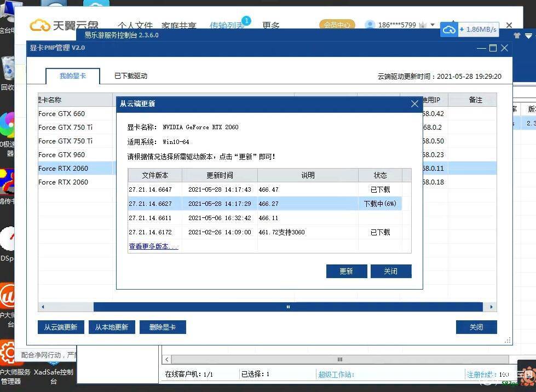Open 家庭共享 tab in 天翼云盘

(179, 25)
